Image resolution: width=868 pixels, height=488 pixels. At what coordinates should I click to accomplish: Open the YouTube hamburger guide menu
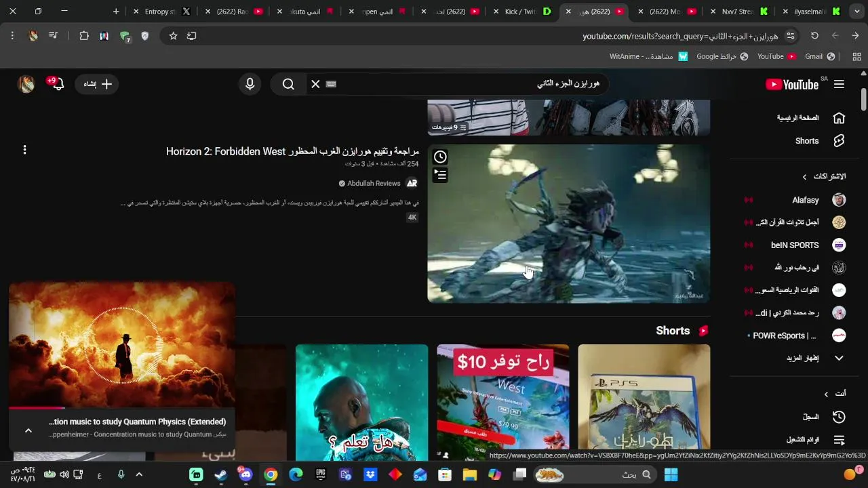[x=839, y=84]
